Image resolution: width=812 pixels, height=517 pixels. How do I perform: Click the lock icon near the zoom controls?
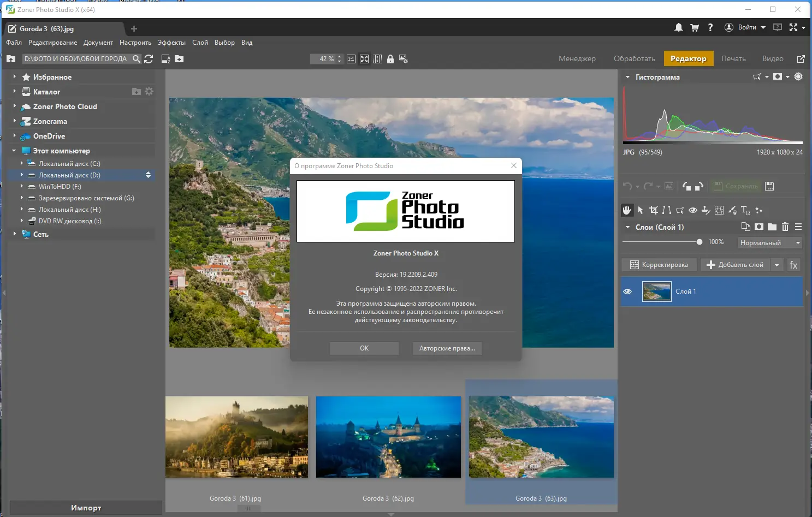click(390, 58)
